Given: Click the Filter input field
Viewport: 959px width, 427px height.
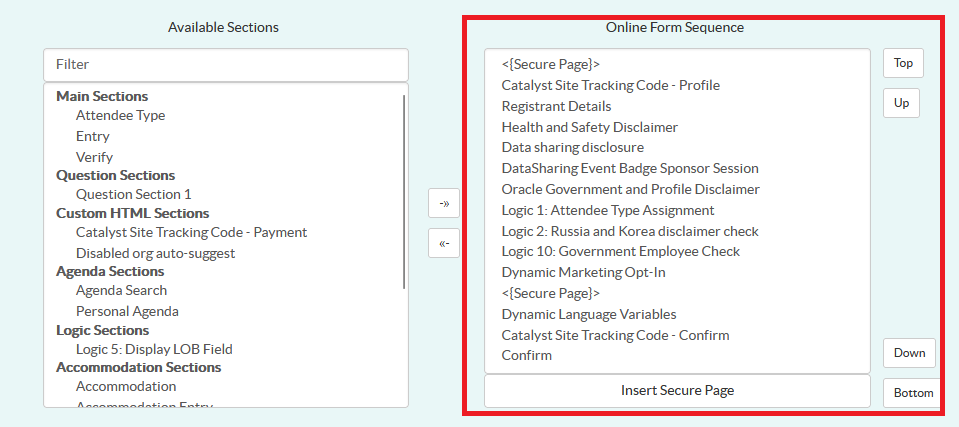Looking at the screenshot, I should [x=226, y=65].
